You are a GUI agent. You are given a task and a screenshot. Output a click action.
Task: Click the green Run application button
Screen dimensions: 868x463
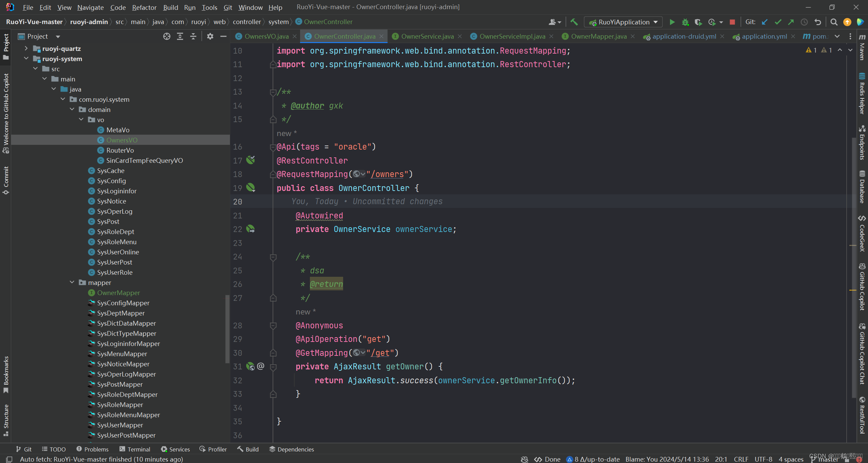click(x=672, y=22)
